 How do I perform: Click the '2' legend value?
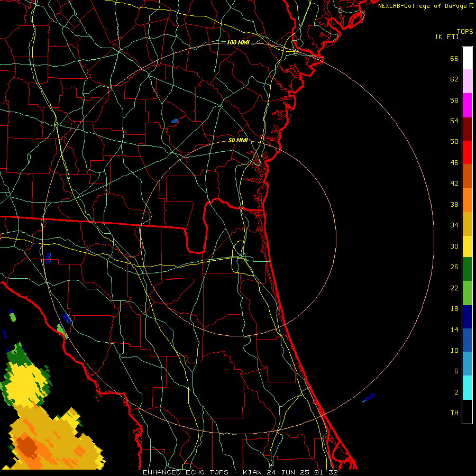pyautogui.click(x=456, y=392)
